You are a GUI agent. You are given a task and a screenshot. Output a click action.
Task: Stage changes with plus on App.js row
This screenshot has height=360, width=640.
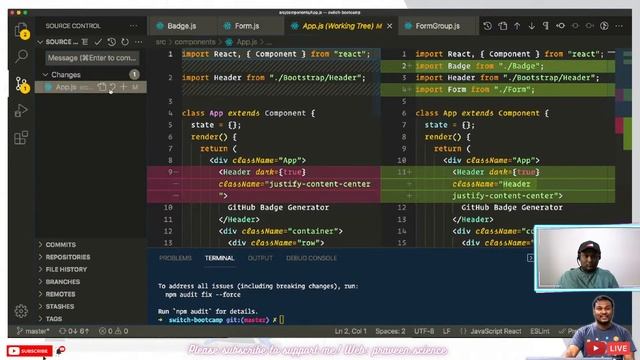123,87
